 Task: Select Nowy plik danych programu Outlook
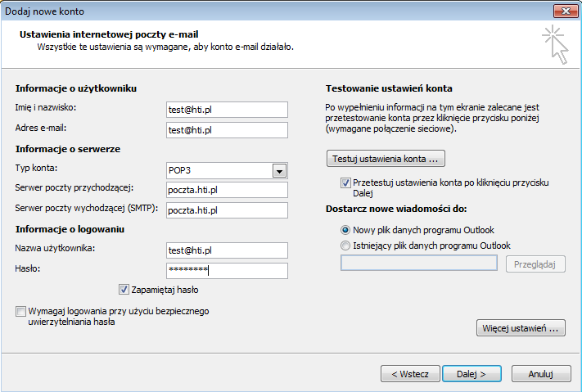pyautogui.click(x=345, y=230)
